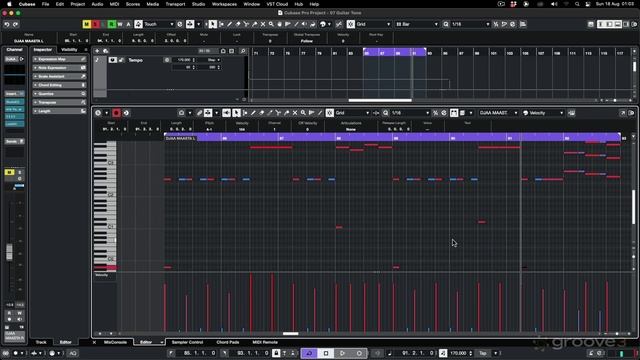The image size is (640, 360).
Task: Click the Stop button in transport bar
Action: (x=326, y=353)
